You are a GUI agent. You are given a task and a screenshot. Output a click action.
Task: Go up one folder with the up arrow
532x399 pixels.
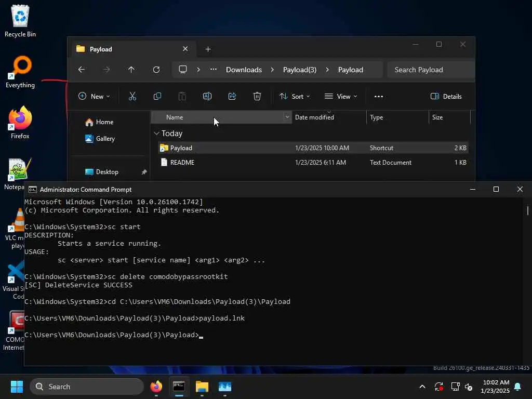(131, 70)
